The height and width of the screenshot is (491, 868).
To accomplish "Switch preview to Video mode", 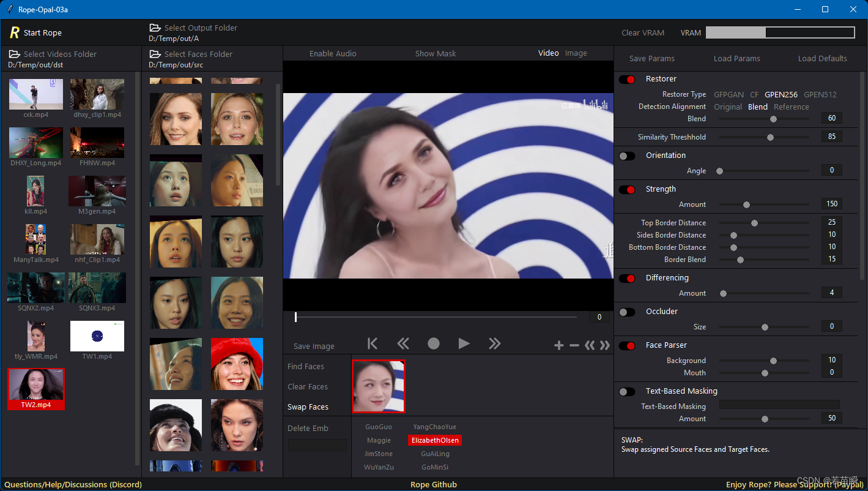I will pos(548,53).
